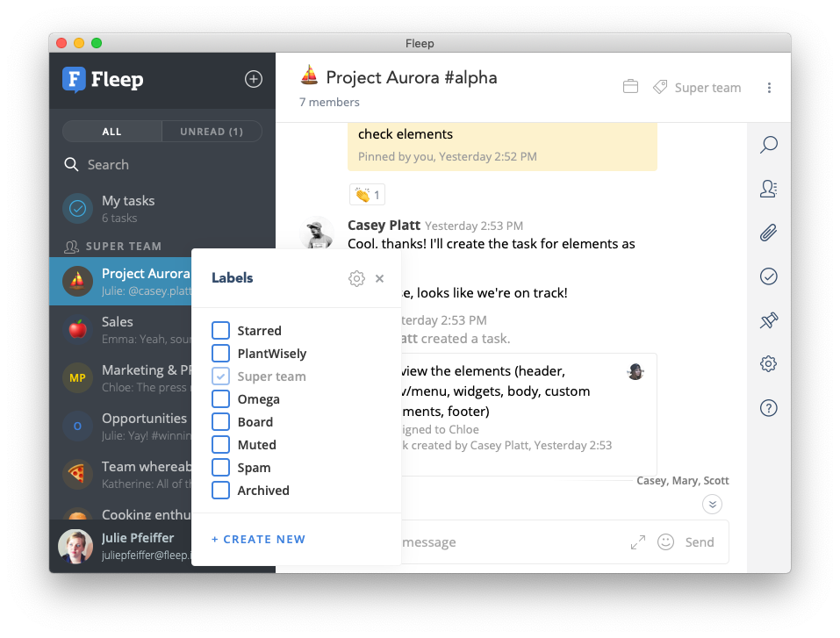Open the Sales conversation
The image size is (840, 638).
click(x=120, y=329)
